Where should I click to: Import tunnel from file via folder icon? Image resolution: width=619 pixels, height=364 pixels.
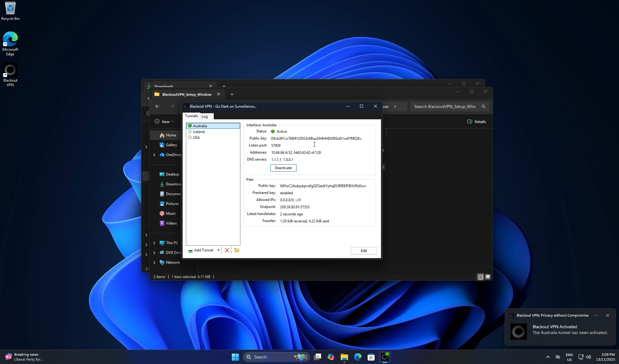pyautogui.click(x=237, y=250)
